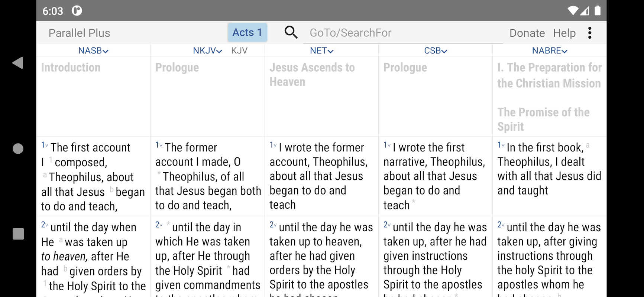Tap footnote 'a' marker in NABRE verse 1

tap(588, 145)
